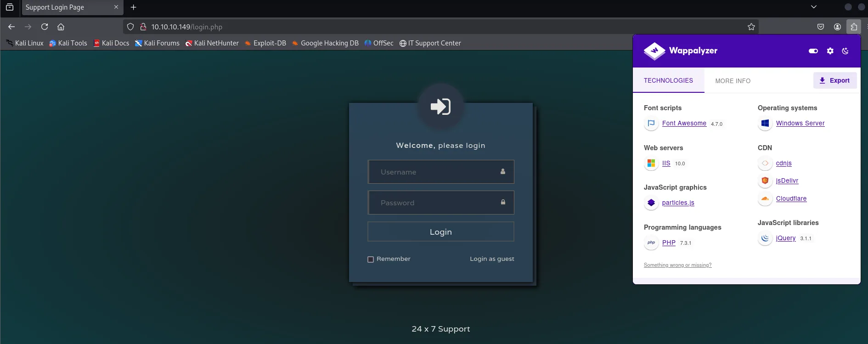Bookmark this page with the star icon
The image size is (868, 344).
(x=751, y=27)
